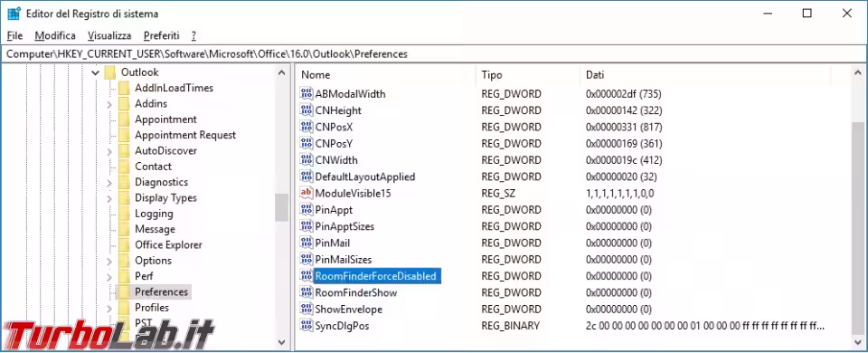Click the CNPosY value icon
The image size is (868, 353).
click(307, 144)
